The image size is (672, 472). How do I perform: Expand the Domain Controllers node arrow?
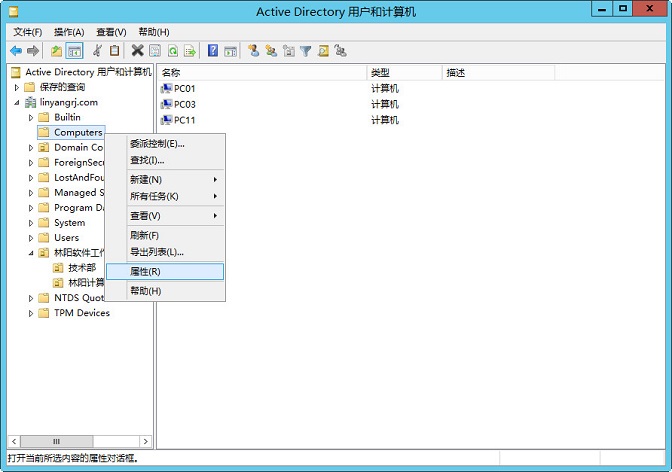pyautogui.click(x=31, y=147)
